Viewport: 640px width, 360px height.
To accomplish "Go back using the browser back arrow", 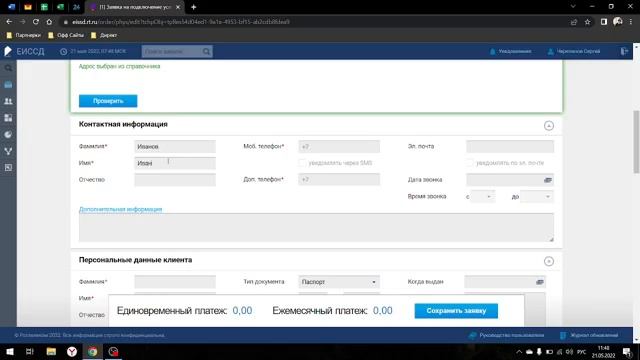I will [x=9, y=22].
